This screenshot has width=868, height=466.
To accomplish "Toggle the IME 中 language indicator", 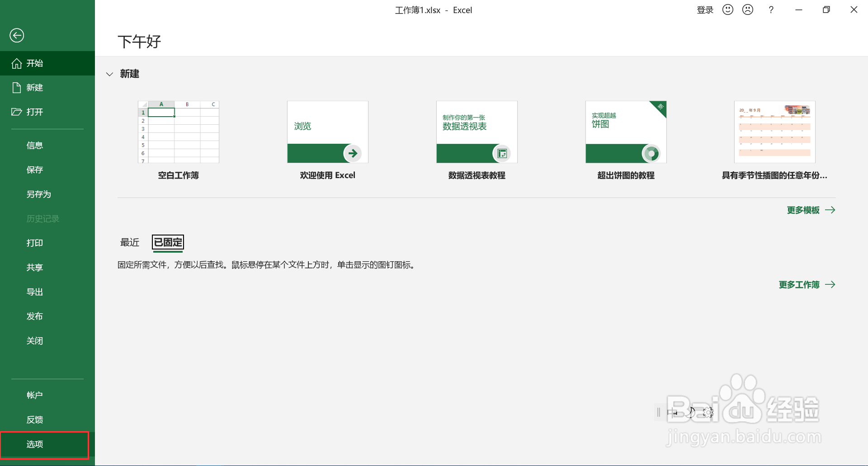I will pyautogui.click(x=672, y=412).
